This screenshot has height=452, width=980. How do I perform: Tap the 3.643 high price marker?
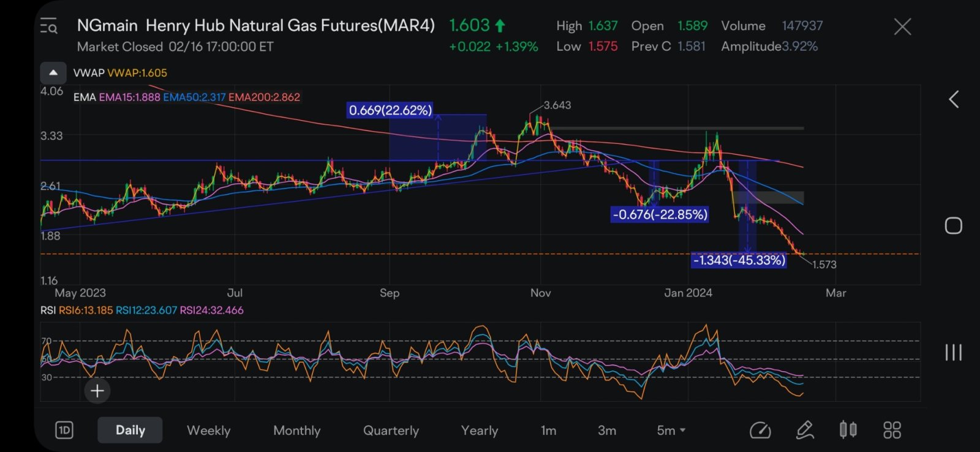(x=557, y=105)
